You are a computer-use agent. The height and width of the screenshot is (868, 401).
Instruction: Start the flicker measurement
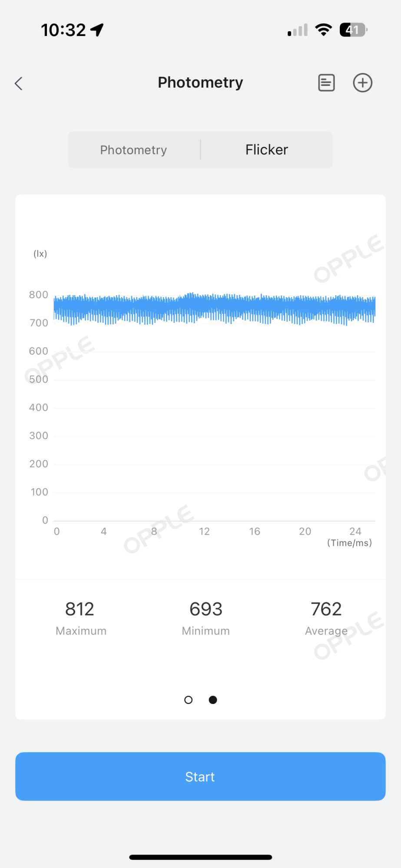pyautogui.click(x=200, y=776)
